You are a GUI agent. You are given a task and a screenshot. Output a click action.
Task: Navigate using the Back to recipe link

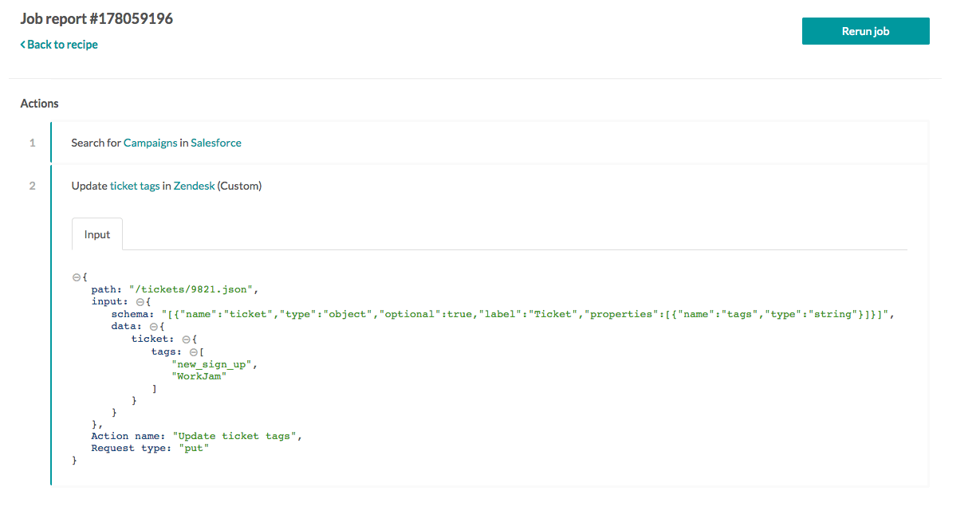point(59,45)
